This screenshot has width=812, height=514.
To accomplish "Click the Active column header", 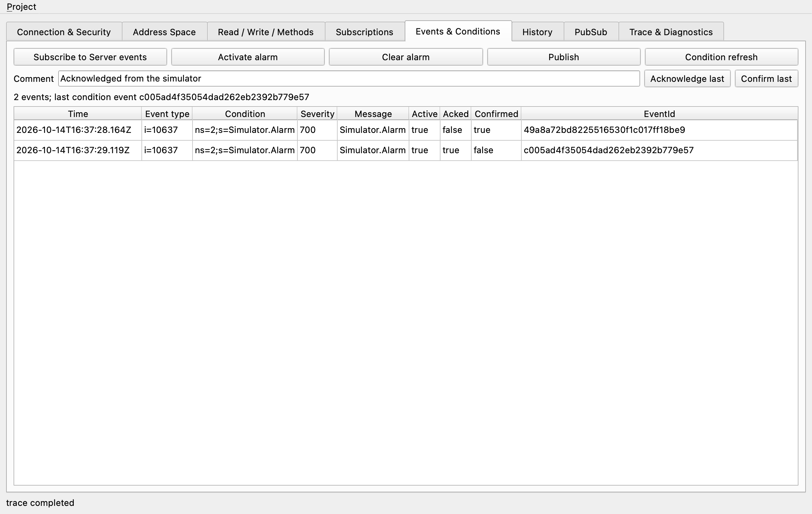I will (425, 114).
